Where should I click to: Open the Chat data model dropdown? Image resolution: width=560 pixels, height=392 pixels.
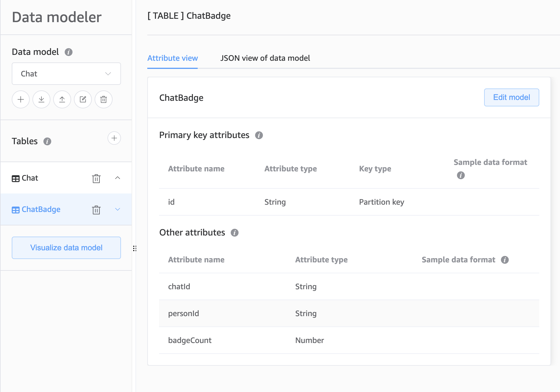pyautogui.click(x=66, y=74)
